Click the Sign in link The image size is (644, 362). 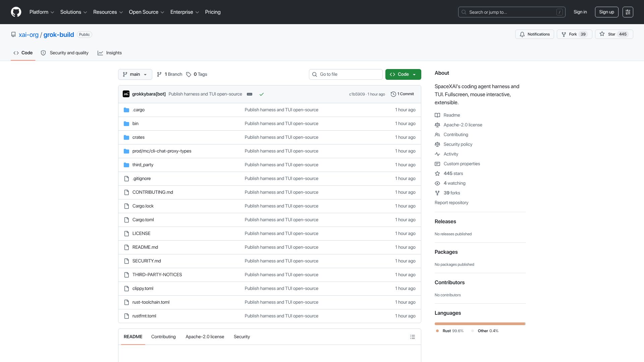click(580, 12)
